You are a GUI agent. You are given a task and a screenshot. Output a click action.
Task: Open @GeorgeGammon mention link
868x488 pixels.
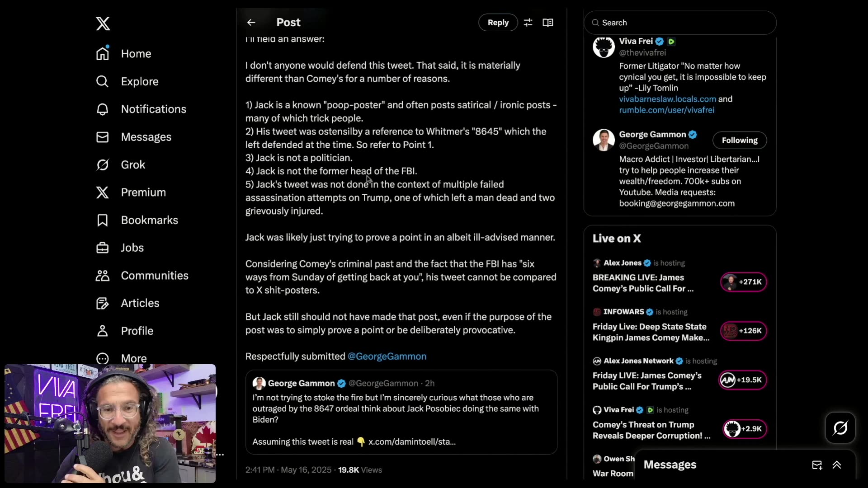[x=387, y=357]
